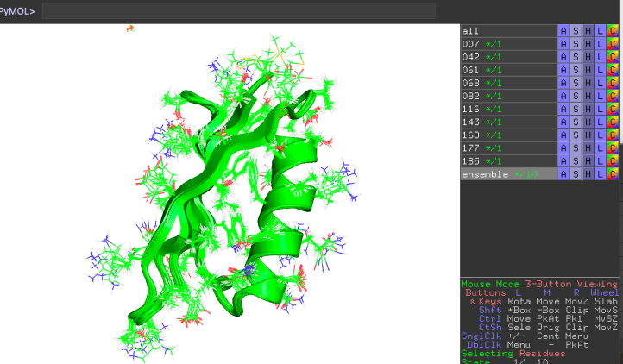Open Label menu (L) for 061

[x=601, y=70]
